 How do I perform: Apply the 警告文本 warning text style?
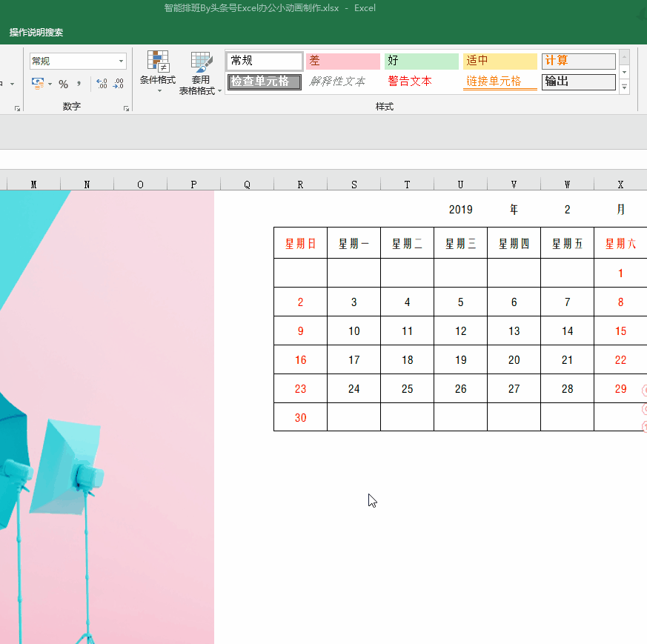[x=421, y=82]
